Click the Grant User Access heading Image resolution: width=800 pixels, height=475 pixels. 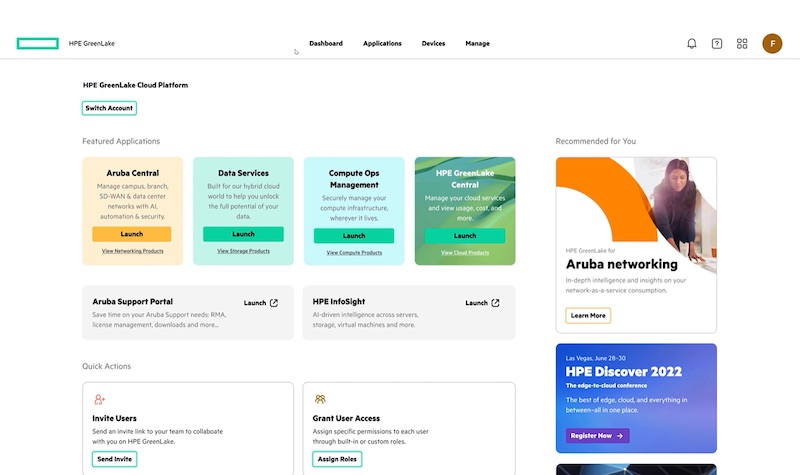346,418
